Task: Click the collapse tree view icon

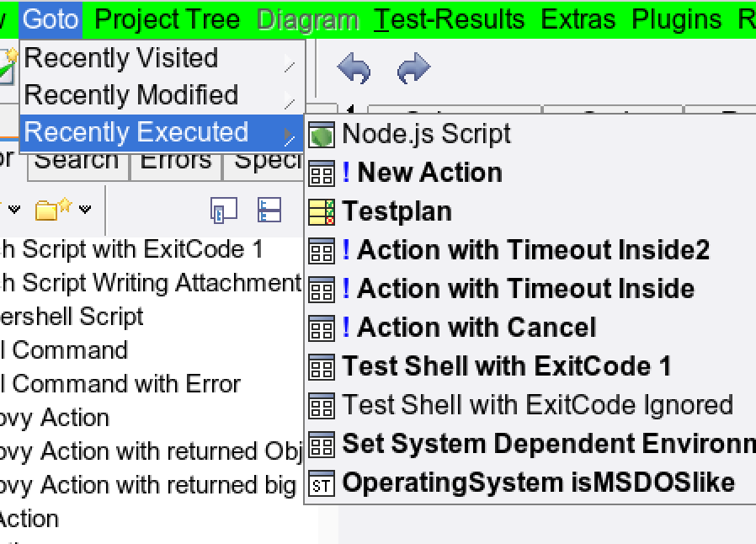Action: 223,210
